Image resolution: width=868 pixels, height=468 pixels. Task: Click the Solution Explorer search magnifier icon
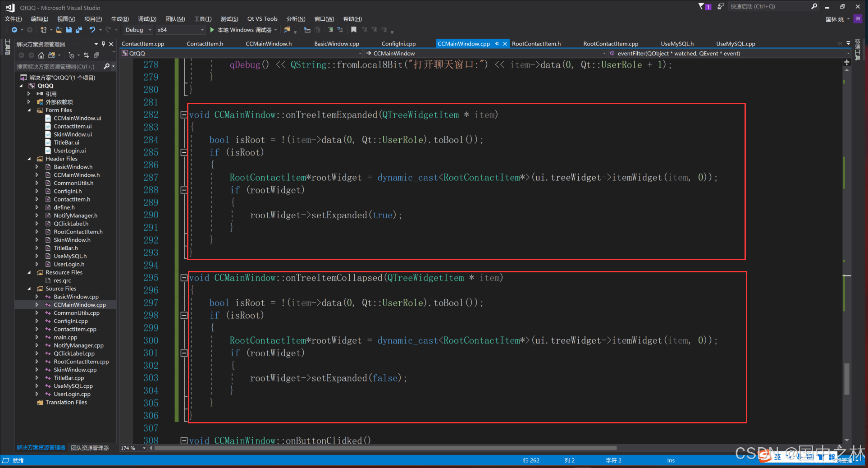tap(106, 66)
